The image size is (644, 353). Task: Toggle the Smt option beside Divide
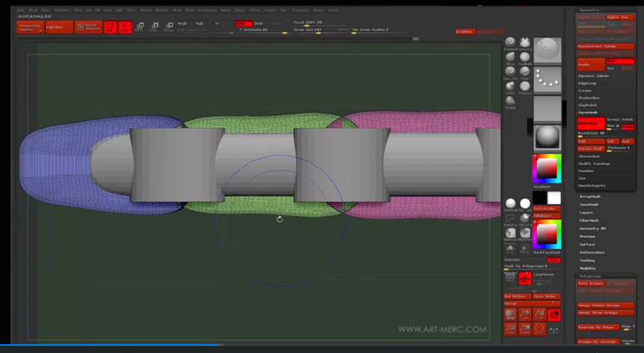[x=620, y=61]
